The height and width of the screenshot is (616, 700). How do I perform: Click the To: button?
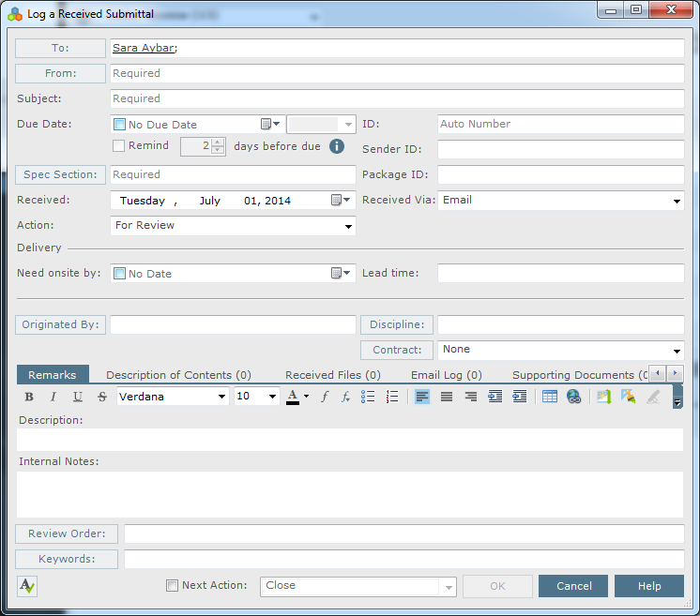[60, 48]
